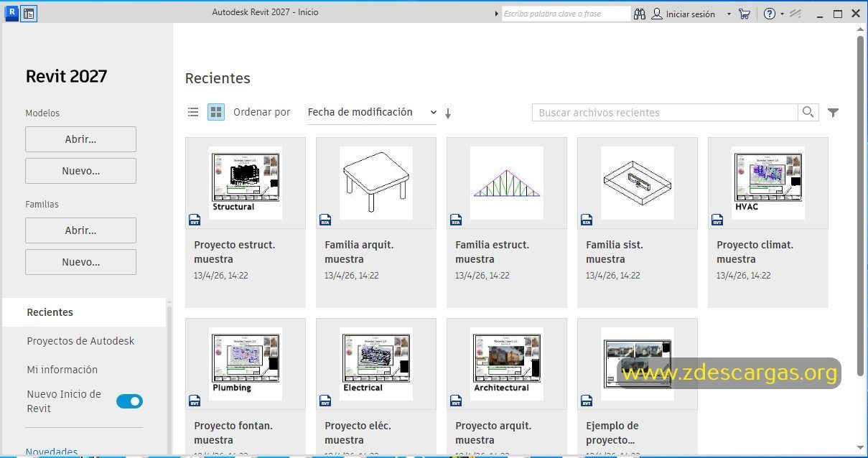Open the table family thumbnail
The image size is (868, 458).
pyautogui.click(x=376, y=183)
